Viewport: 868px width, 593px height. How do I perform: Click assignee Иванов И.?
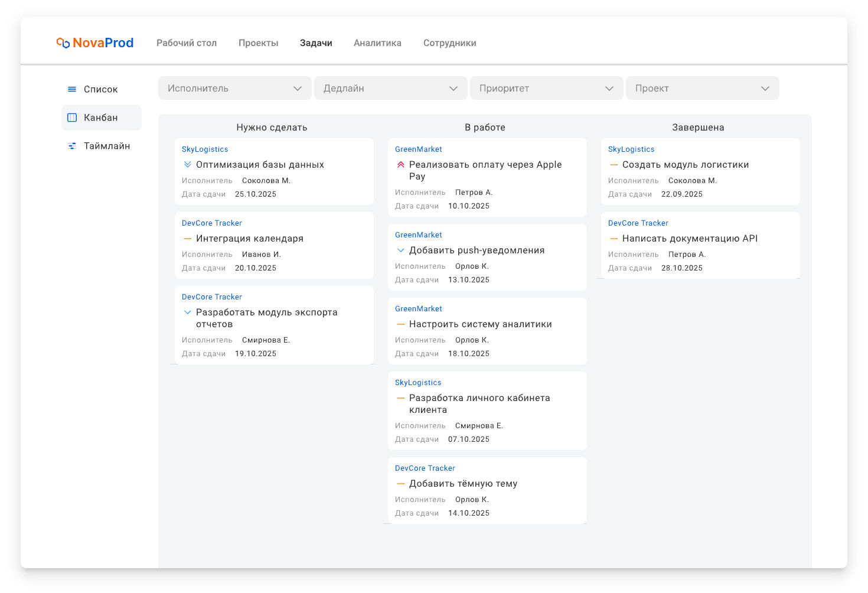click(x=262, y=255)
